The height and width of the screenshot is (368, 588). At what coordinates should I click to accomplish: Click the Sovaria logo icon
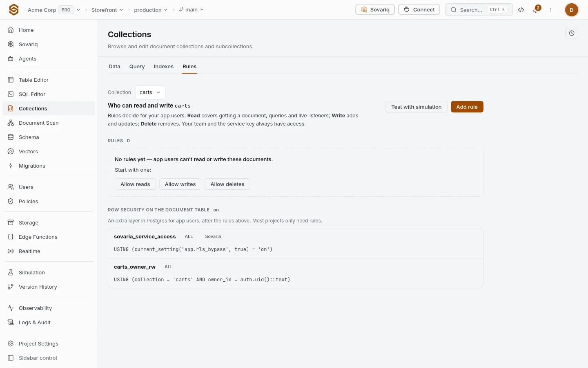point(14,9)
